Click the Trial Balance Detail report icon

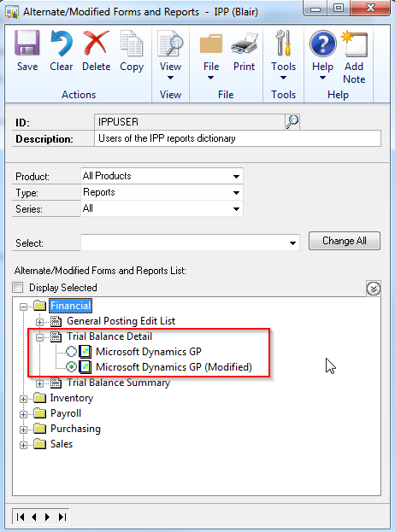pyautogui.click(x=56, y=336)
